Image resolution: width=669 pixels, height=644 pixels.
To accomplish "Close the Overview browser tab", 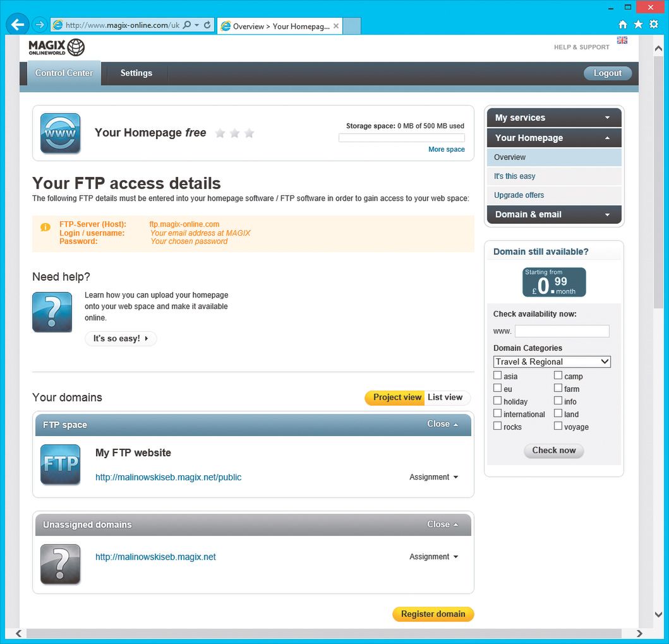I will coord(336,26).
